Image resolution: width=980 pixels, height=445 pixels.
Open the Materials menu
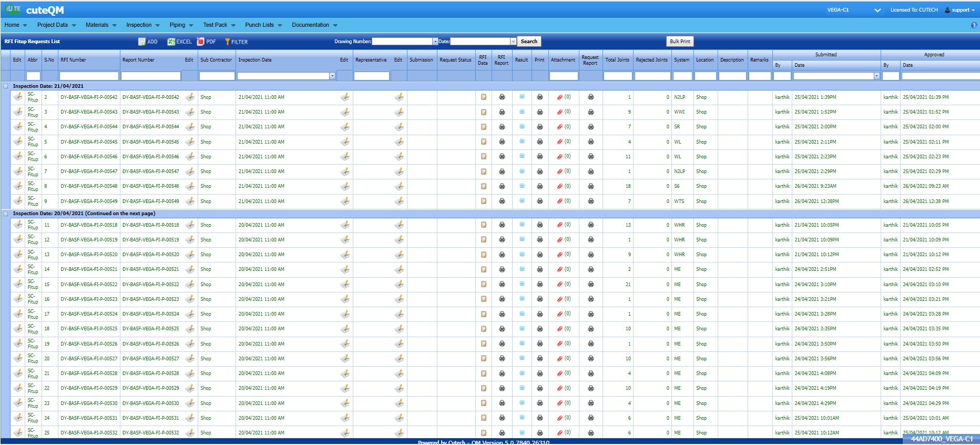(100, 25)
